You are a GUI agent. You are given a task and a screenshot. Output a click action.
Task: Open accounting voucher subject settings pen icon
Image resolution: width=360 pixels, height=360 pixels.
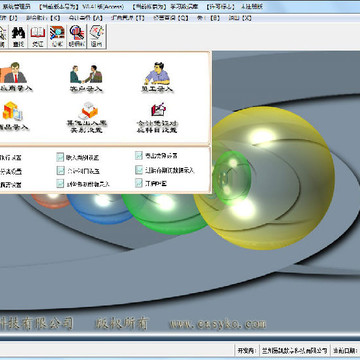[157, 118]
